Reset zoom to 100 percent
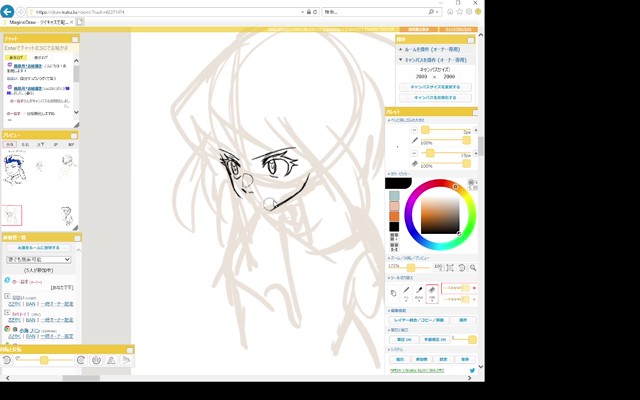 pyautogui.click(x=438, y=267)
